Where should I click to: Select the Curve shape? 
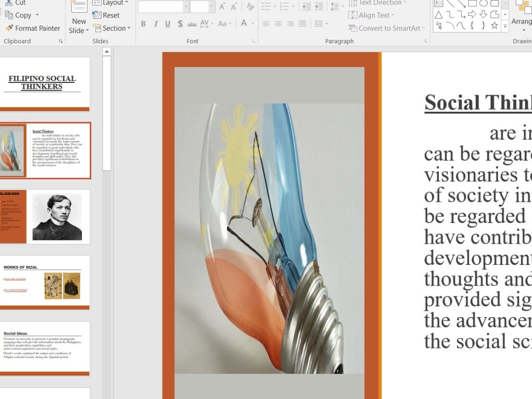pos(461,26)
